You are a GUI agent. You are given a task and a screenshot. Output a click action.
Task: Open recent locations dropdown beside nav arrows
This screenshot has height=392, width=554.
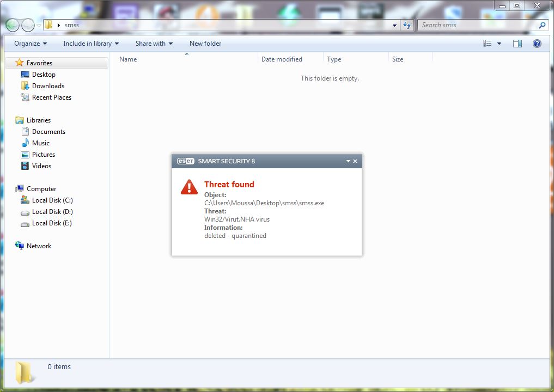39,26
